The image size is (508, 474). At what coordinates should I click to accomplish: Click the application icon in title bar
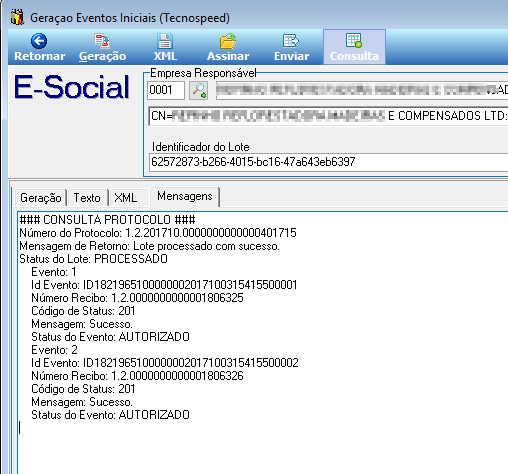[17, 18]
